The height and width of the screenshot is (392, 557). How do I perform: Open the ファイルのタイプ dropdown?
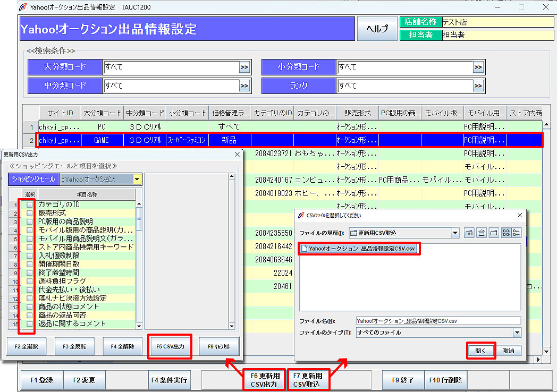517,333
